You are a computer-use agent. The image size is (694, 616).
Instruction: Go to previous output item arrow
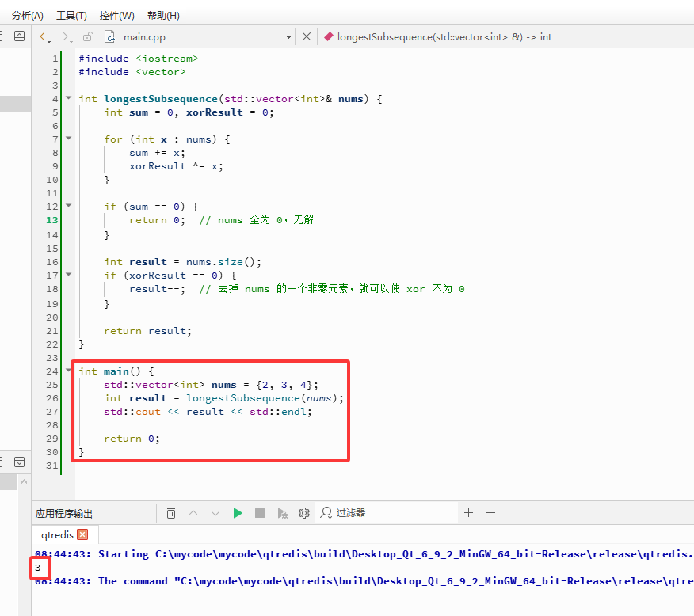pyautogui.click(x=193, y=513)
